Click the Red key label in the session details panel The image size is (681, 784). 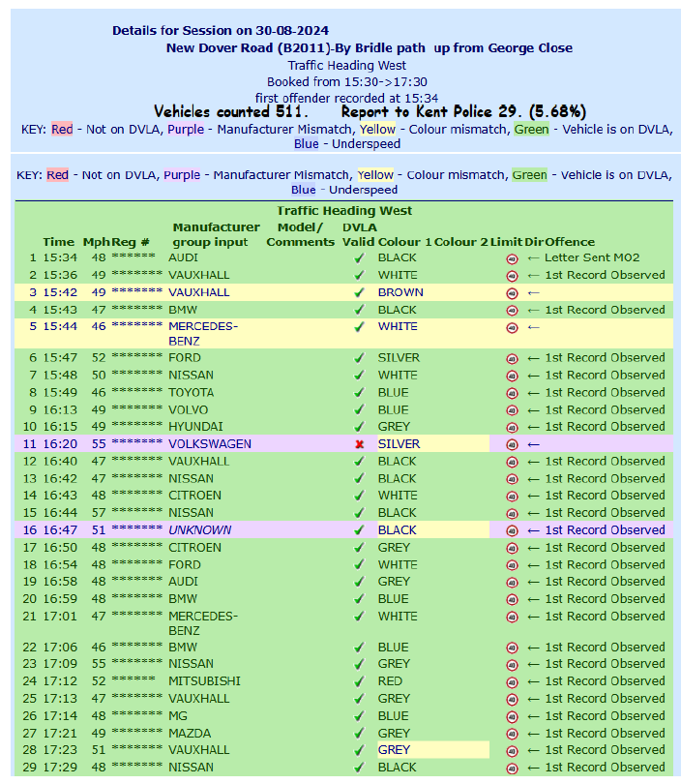pyautogui.click(x=62, y=130)
